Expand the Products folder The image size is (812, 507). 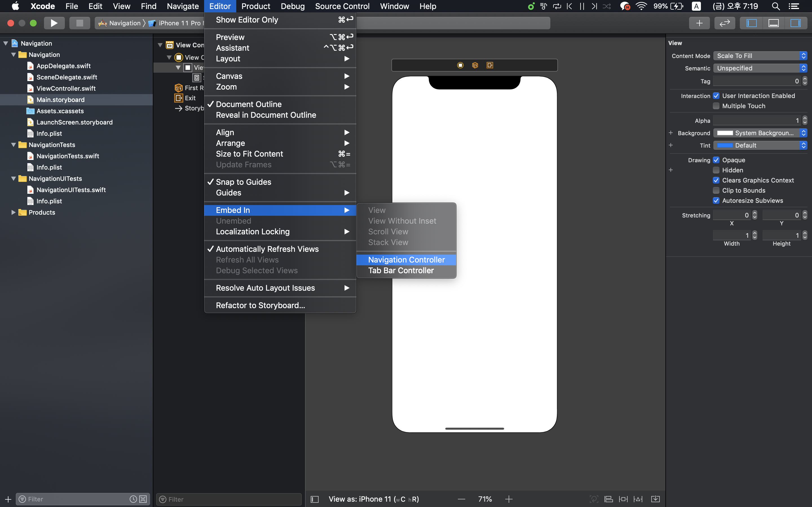(14, 212)
